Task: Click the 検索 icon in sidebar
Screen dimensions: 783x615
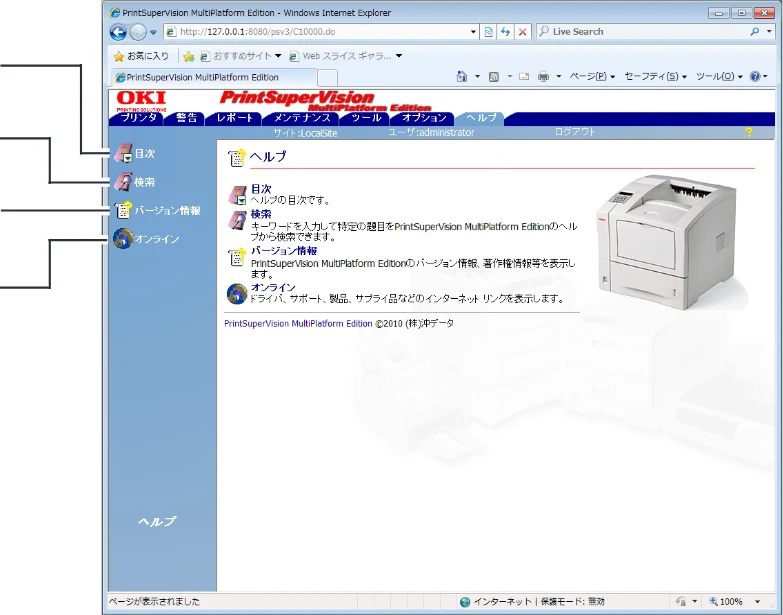Action: pyautogui.click(x=123, y=182)
